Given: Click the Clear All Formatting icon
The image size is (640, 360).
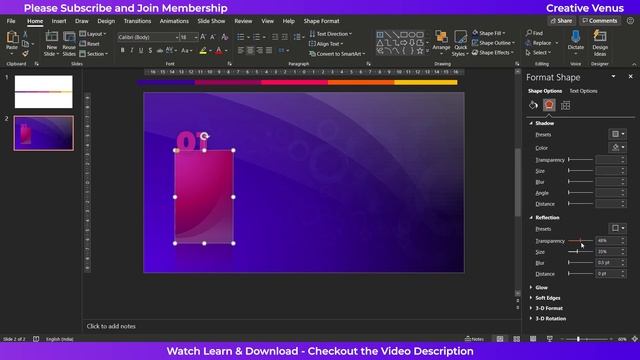Looking at the screenshot, I should 224,37.
